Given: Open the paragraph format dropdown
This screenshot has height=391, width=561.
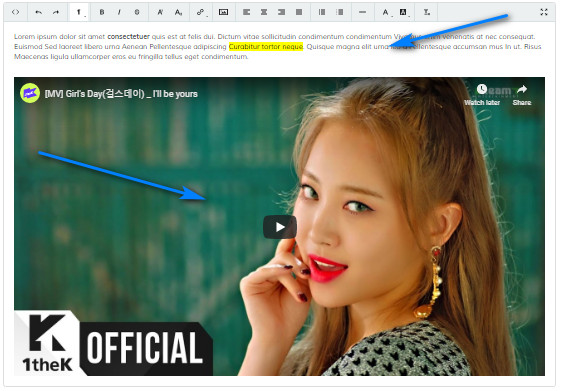Looking at the screenshot, I should point(79,13).
